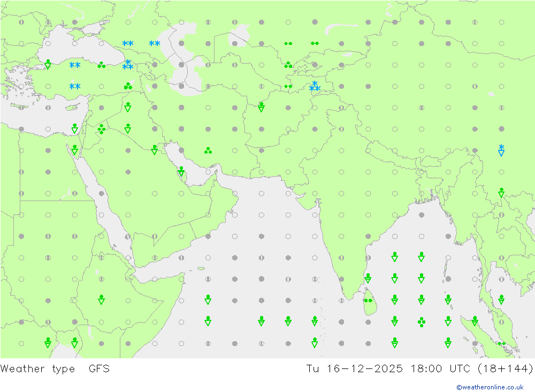Click the shower symbol off India's southeast coast
The image size is (535, 392).
(368, 279)
